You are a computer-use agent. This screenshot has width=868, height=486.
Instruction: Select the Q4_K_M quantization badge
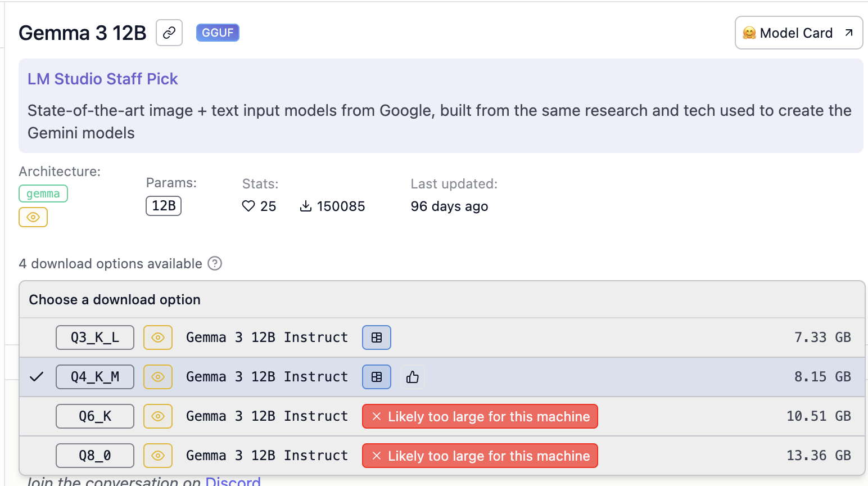click(x=95, y=377)
